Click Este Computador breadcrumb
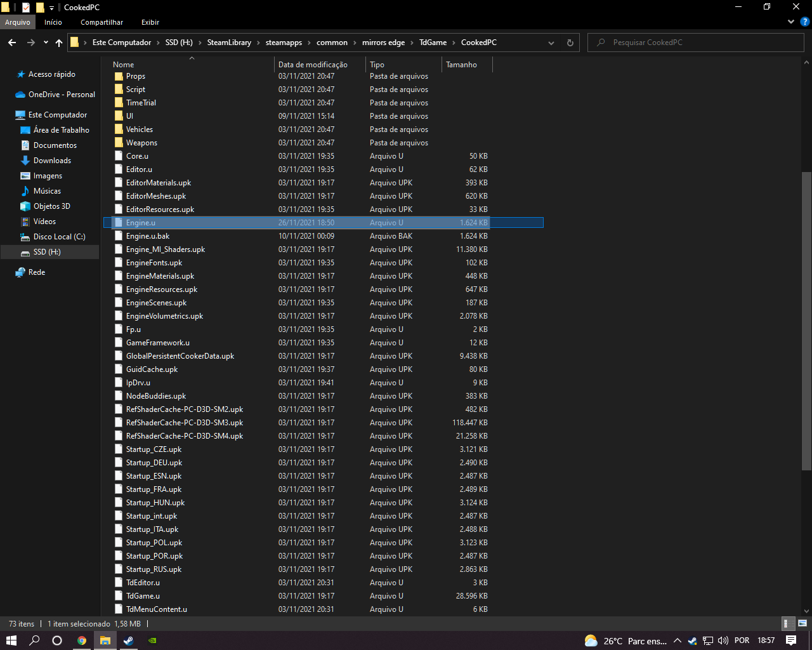Viewport: 812px width, 650px height. [x=122, y=43]
